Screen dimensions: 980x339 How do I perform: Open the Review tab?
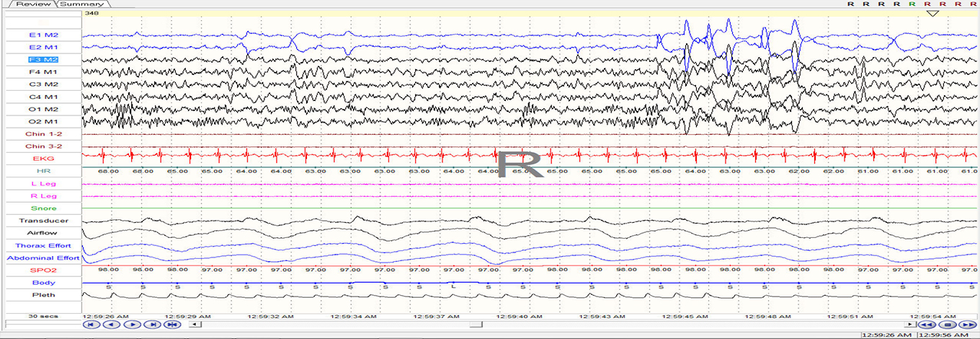click(33, 4)
